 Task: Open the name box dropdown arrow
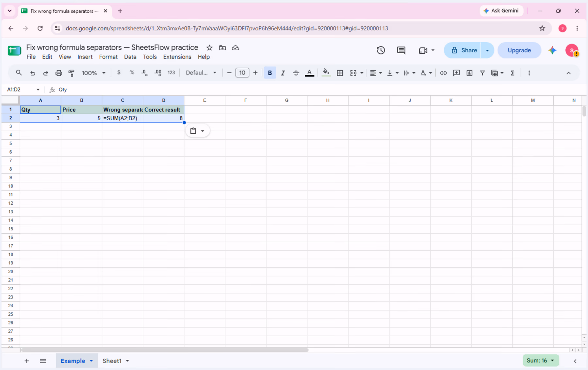[x=38, y=90]
